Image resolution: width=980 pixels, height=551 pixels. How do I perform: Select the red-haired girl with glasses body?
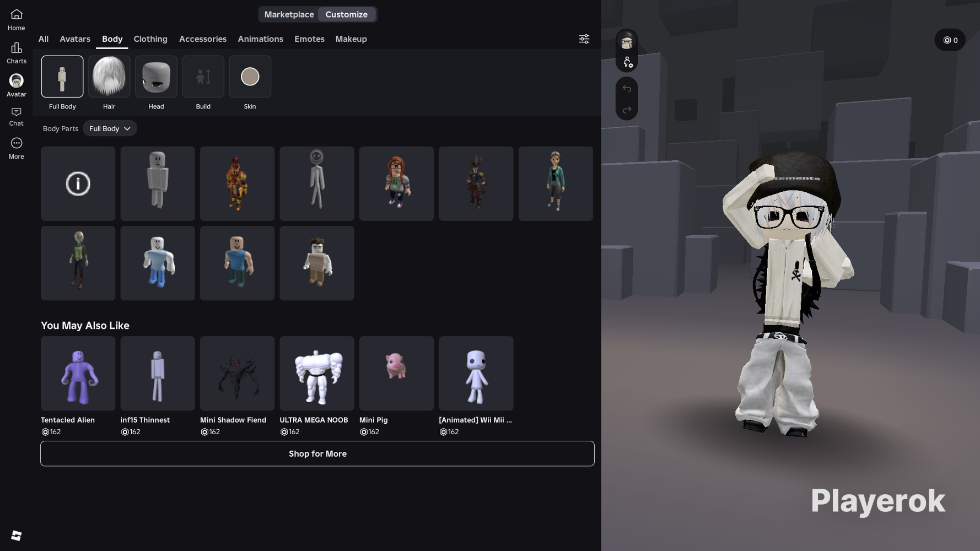point(397,183)
